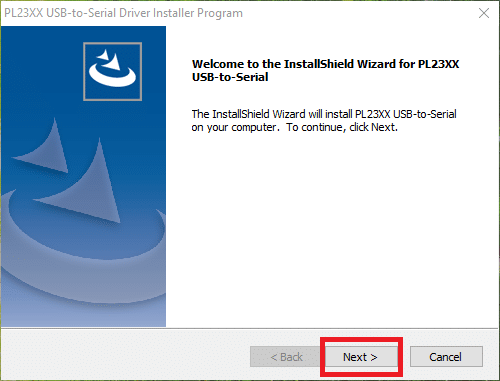Click the 'PL23XX' text at the heading's end
This screenshot has height=381, width=500.
[x=439, y=64]
